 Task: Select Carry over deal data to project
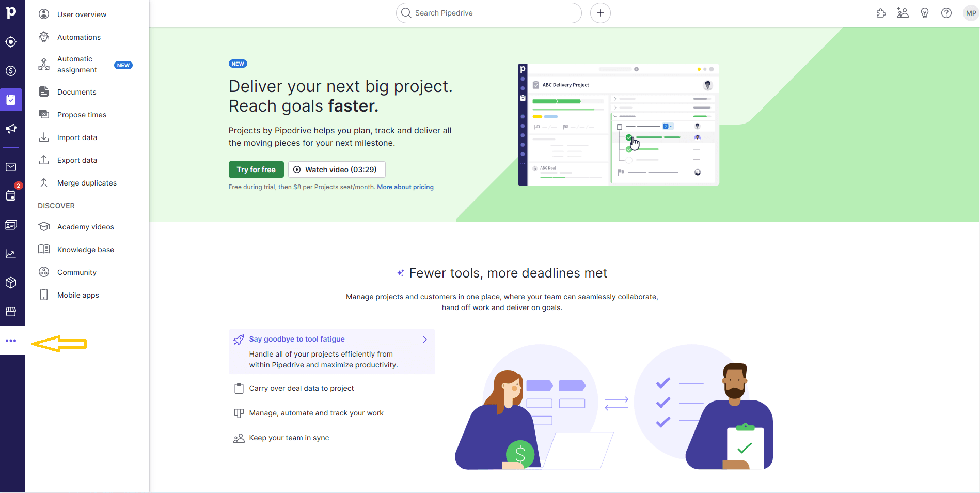(302, 389)
